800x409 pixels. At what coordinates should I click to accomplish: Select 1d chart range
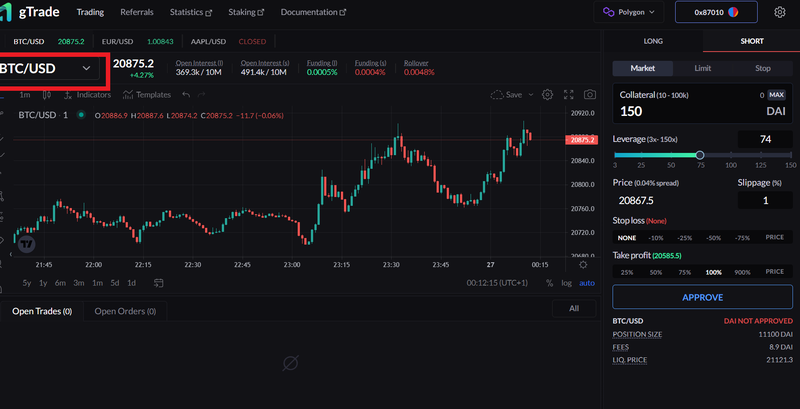132,283
